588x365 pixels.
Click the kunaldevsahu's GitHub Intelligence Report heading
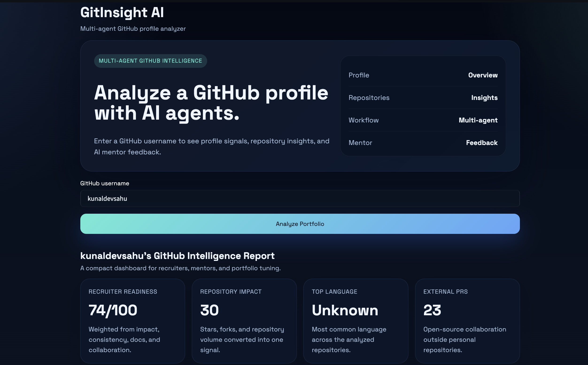click(x=177, y=256)
